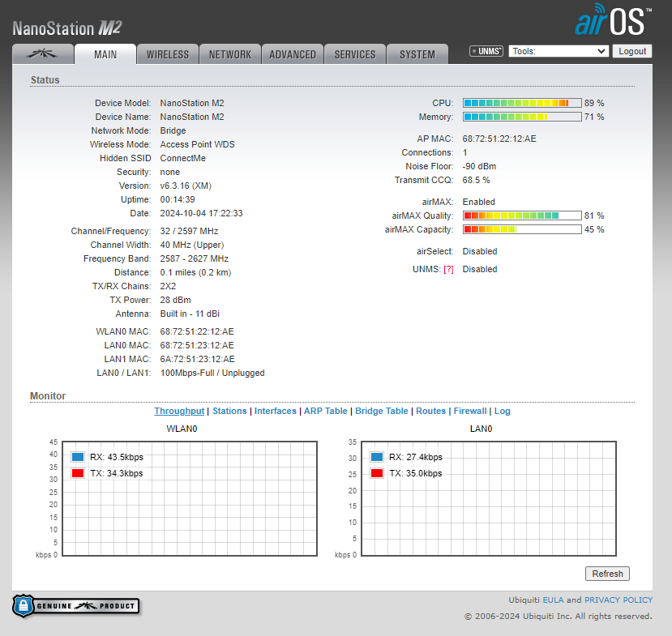Open the Routes link
Screen dimensions: 672x636
430,411
